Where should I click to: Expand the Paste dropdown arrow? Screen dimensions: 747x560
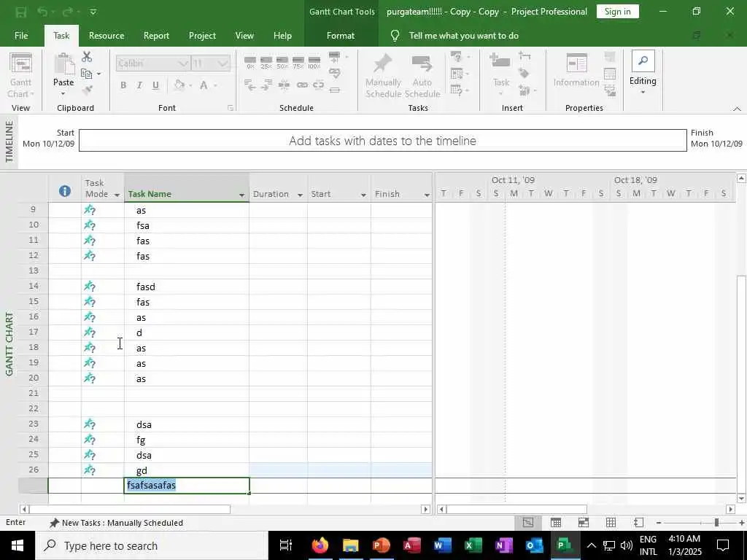63,94
